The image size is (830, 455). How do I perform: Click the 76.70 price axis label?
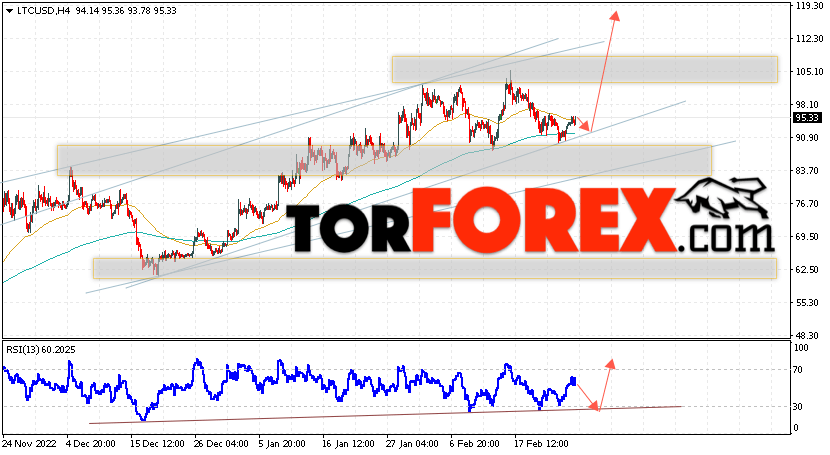click(809, 204)
